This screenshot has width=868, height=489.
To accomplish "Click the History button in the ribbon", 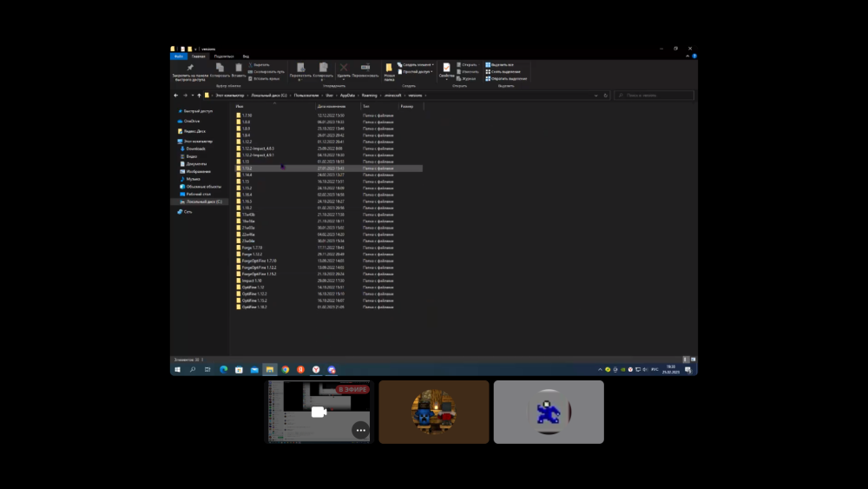I will click(466, 79).
